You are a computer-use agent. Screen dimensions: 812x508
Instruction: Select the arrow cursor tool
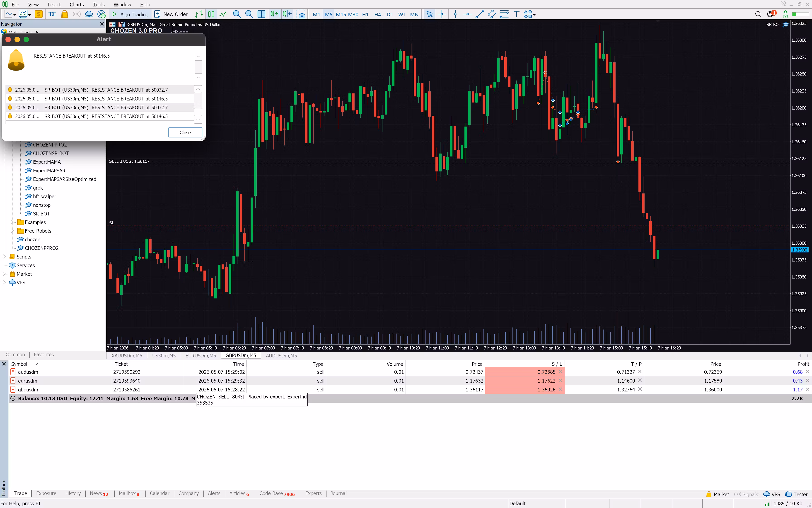429,14
